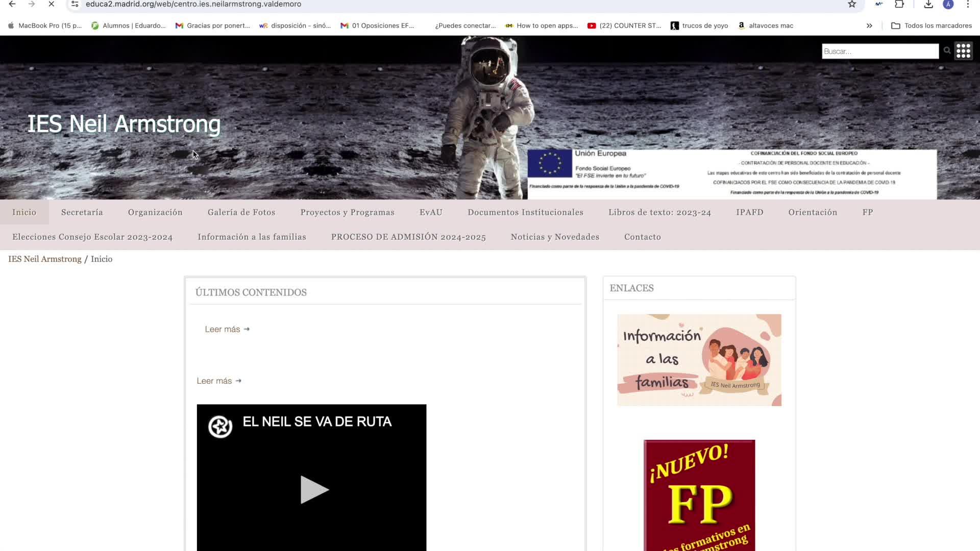
Task: Open the Contacto page link
Action: click(x=642, y=237)
